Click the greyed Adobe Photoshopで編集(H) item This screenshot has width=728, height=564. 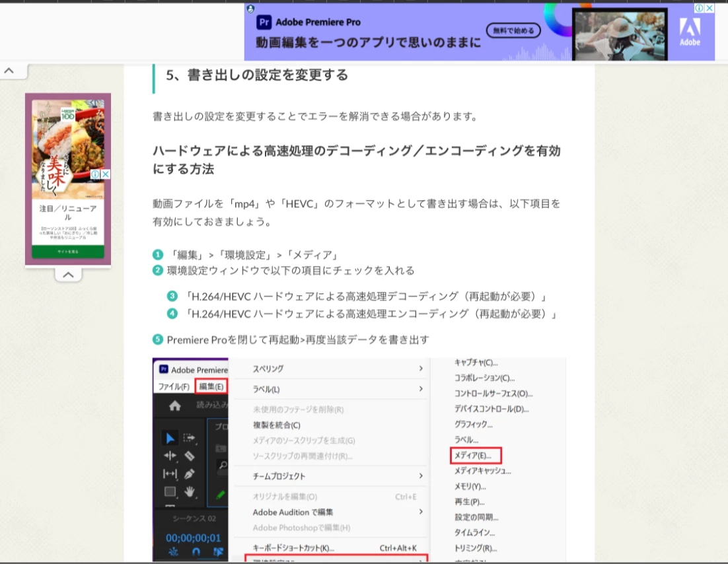tap(301, 527)
